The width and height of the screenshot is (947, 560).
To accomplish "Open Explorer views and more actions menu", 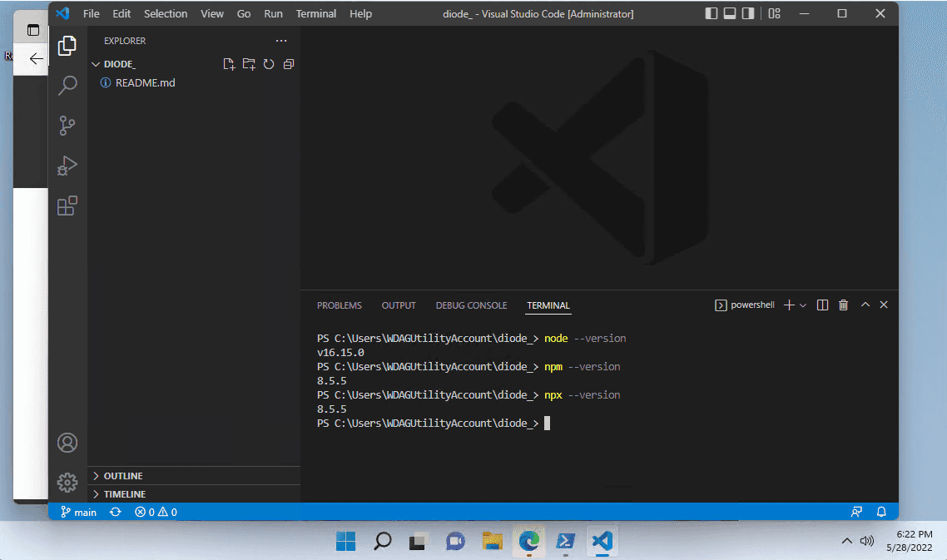I will click(x=280, y=41).
